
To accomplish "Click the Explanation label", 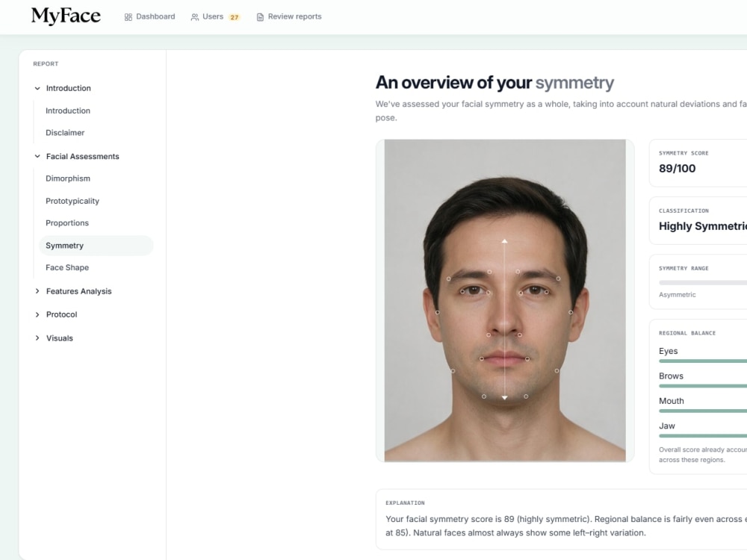I will (x=405, y=503).
